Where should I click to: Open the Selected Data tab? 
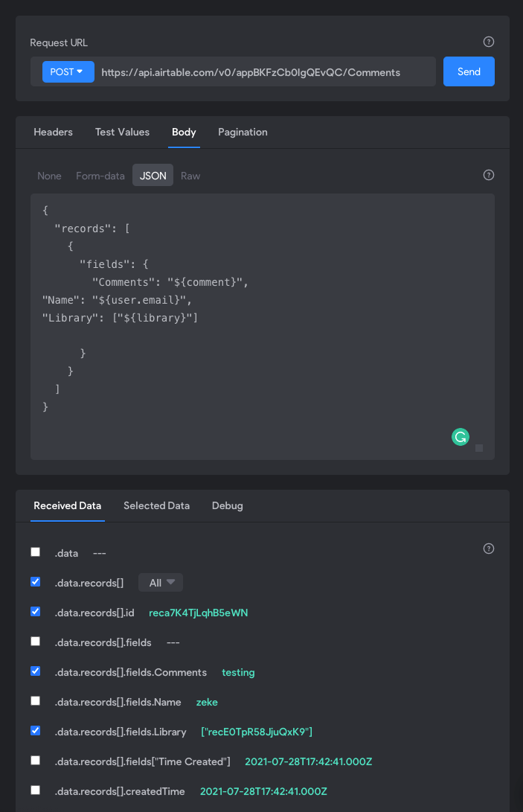[156, 506]
